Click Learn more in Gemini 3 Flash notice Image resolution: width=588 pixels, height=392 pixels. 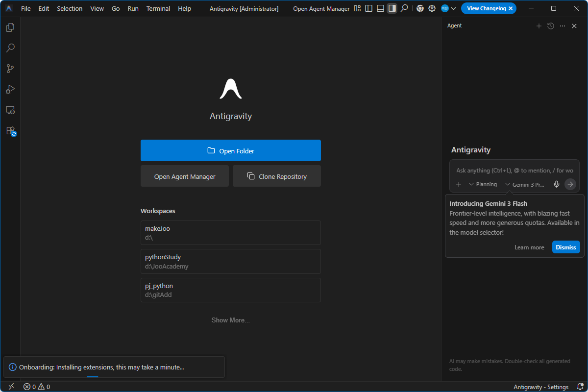pos(529,247)
